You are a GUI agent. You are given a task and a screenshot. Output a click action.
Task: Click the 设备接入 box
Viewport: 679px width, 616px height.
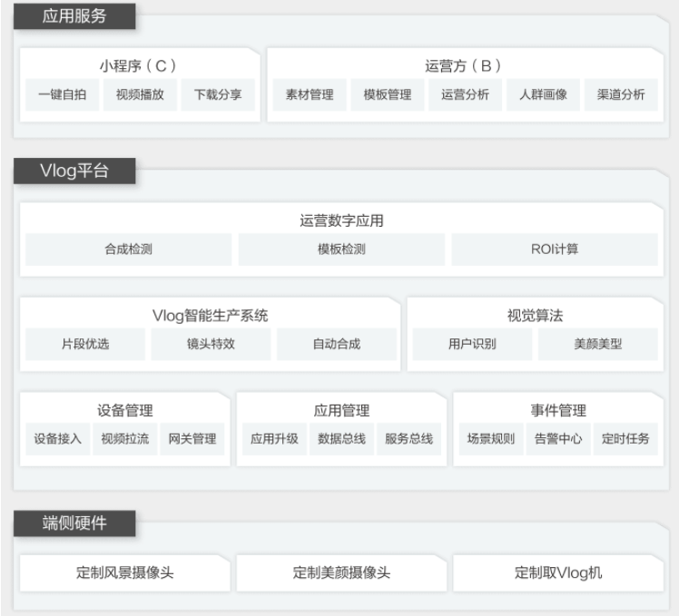point(57,439)
